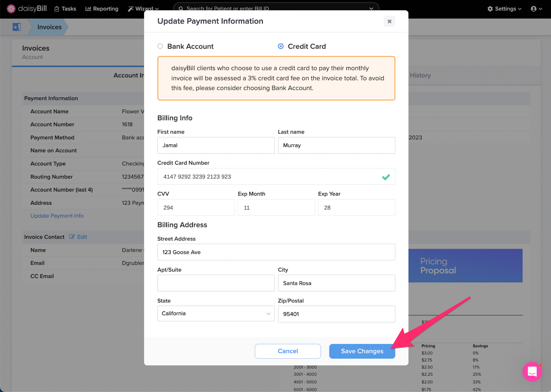Open the Tasks section in the top navigation
The height and width of the screenshot is (392, 551).
tap(65, 9)
